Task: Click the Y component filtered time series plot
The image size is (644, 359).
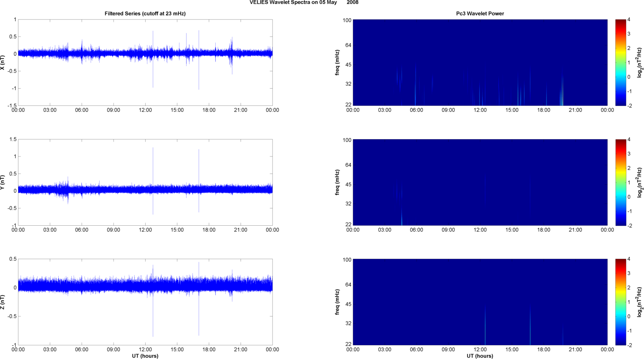Action: point(145,182)
